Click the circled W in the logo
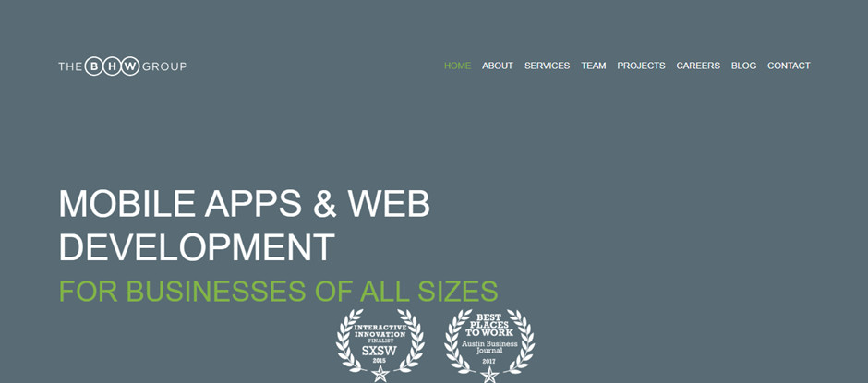868x383 pixels. click(x=131, y=66)
